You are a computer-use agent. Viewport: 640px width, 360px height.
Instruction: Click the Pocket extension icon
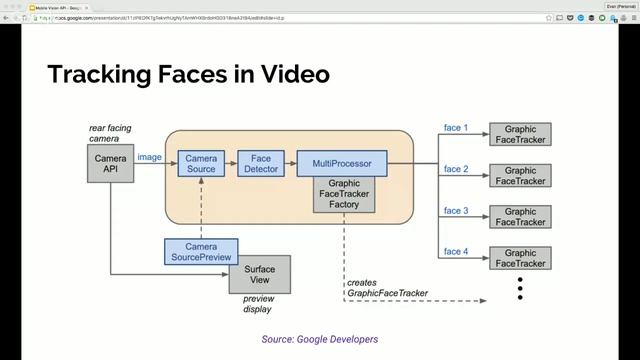[570, 18]
